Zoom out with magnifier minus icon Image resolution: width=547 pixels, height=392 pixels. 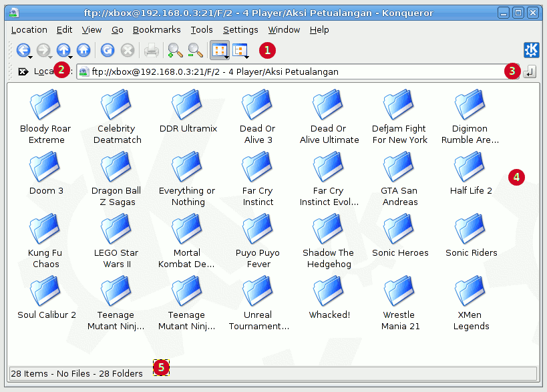(195, 50)
